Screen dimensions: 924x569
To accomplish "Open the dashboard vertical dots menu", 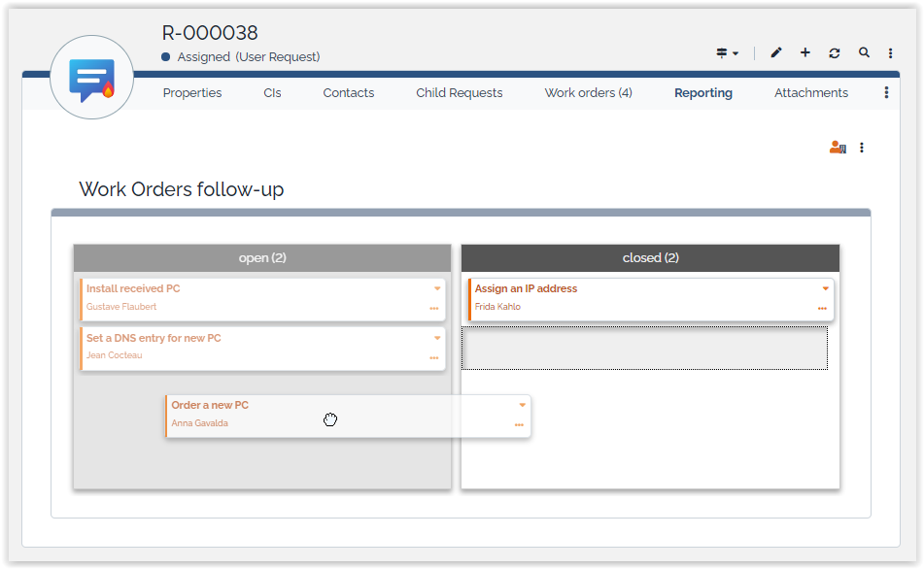I will [x=862, y=148].
